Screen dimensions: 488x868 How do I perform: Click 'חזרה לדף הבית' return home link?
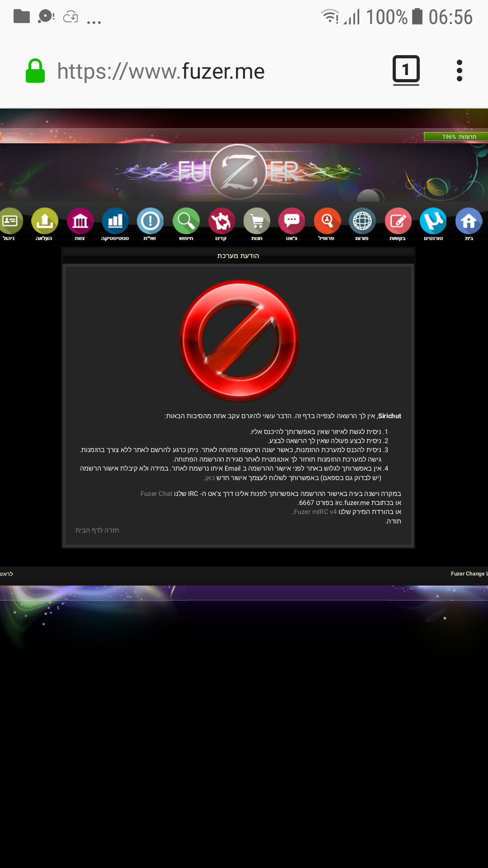(x=97, y=530)
